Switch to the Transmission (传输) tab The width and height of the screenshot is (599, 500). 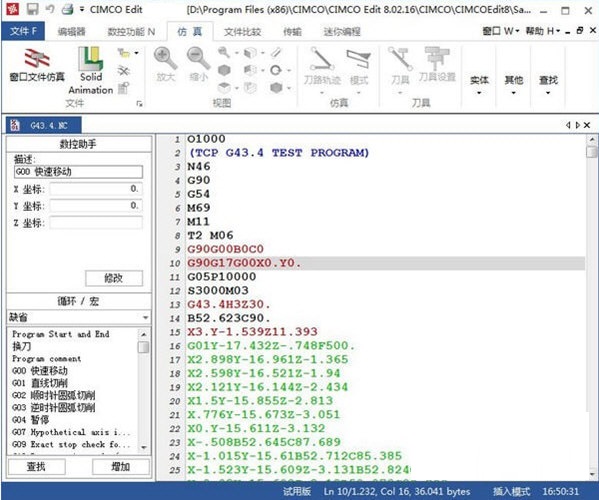pos(292,32)
